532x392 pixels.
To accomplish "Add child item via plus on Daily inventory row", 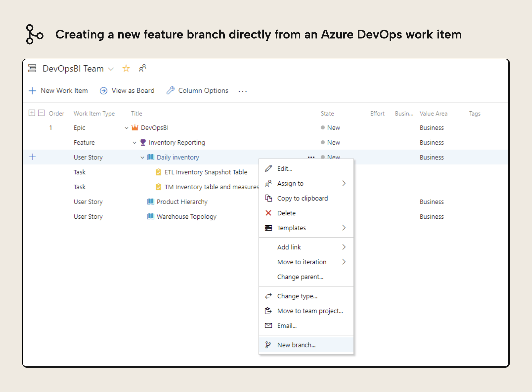I will point(32,157).
